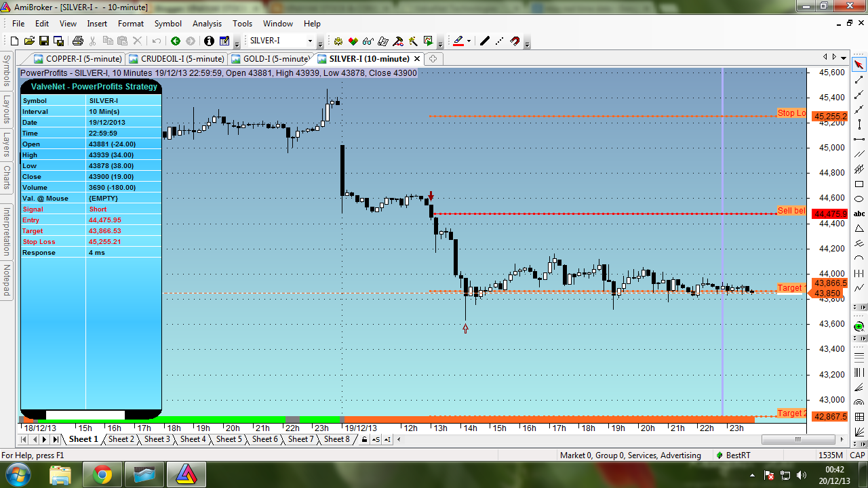Screen dimensions: 868x488
Task: Open the Window menu
Action: tap(278, 23)
